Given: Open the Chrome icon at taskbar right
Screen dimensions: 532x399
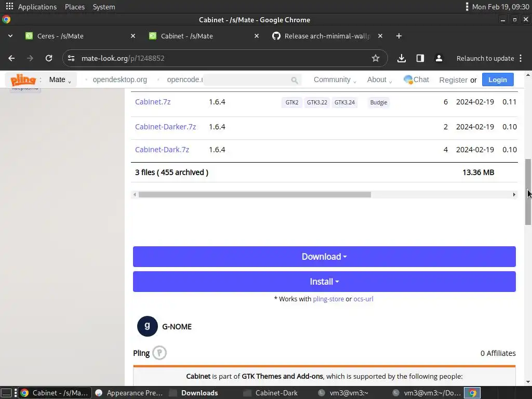Looking at the screenshot, I should tap(472, 393).
